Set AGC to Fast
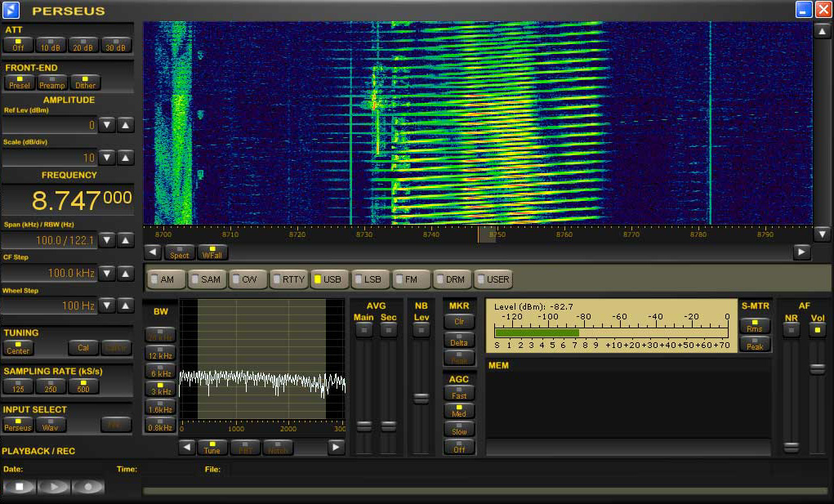Screen dimensions: 834x504 point(459,393)
